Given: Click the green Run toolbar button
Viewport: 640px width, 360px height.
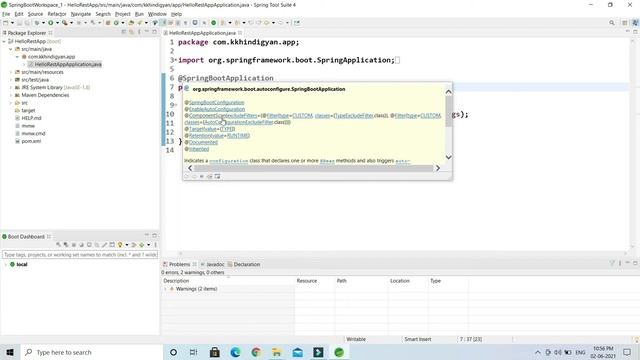Looking at the screenshot, I should (x=51, y=23).
